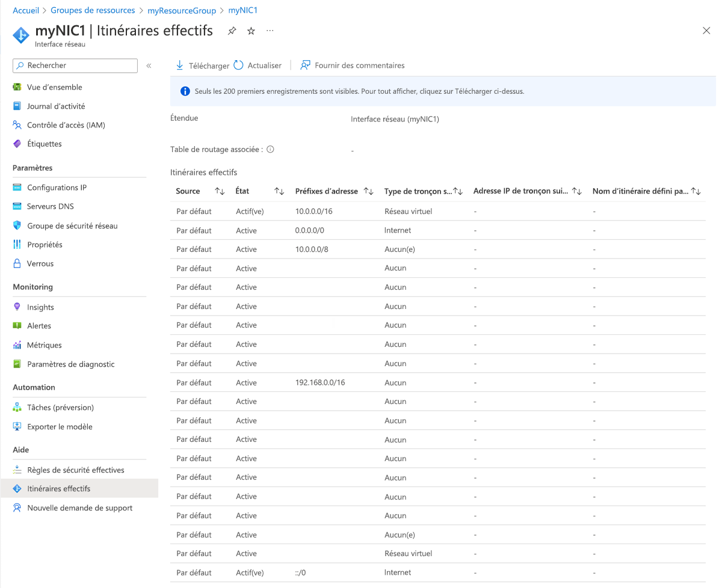722x588 pixels.
Task: Click the Journal d'activité icon
Action: click(17, 106)
